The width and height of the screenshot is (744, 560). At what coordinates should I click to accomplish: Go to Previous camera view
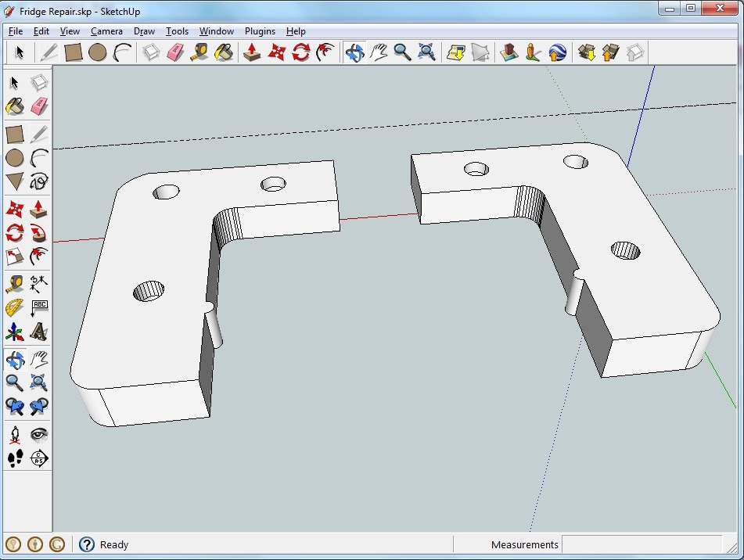click(15, 407)
